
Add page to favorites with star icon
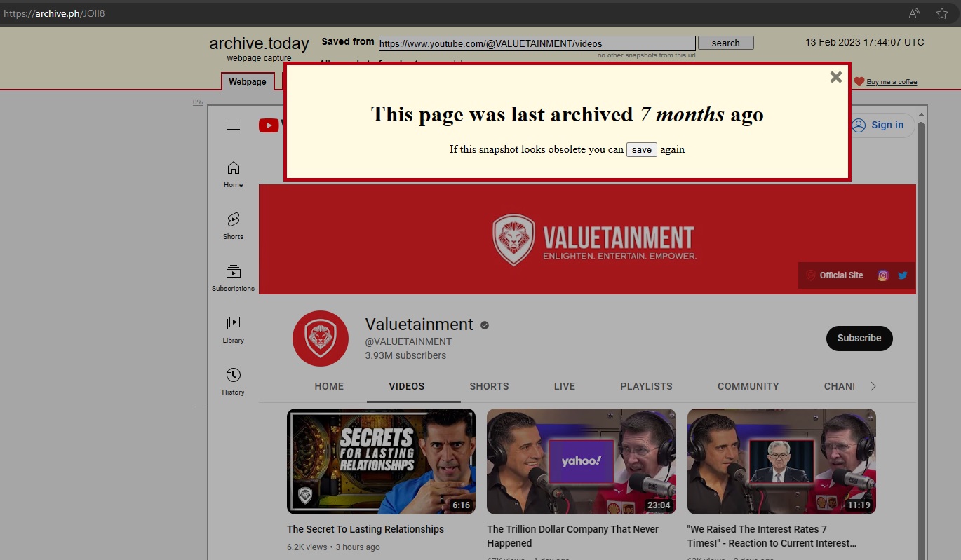point(942,13)
